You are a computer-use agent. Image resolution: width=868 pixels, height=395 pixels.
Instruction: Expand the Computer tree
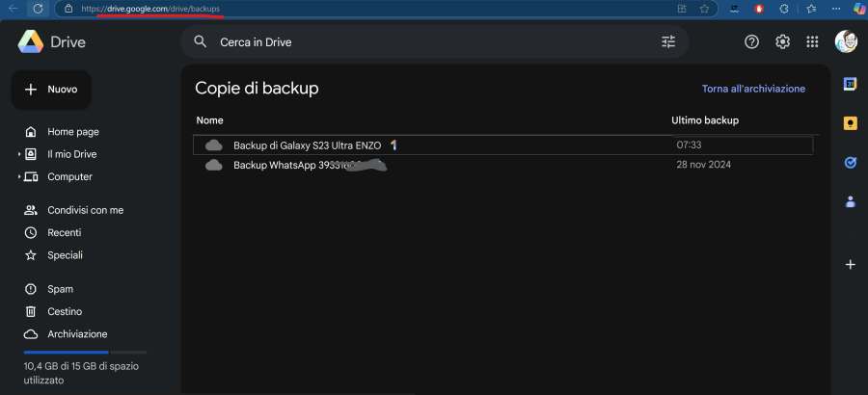(x=18, y=177)
